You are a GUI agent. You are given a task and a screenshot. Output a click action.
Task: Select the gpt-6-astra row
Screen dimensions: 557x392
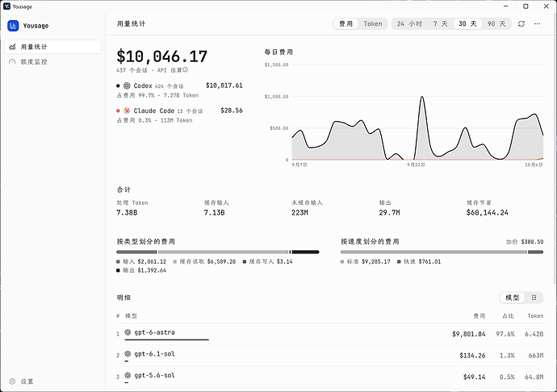(x=330, y=334)
